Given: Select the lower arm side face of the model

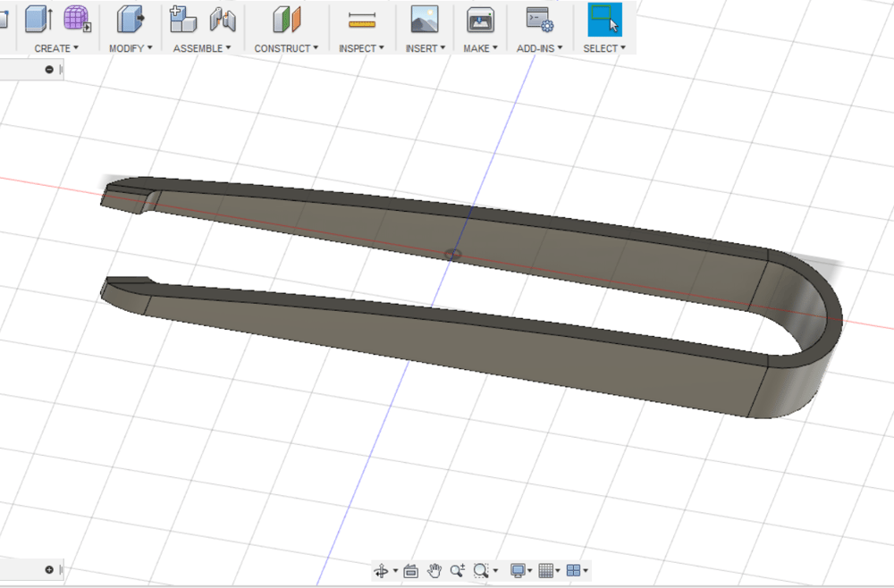Looking at the screenshot, I should tap(456, 348).
